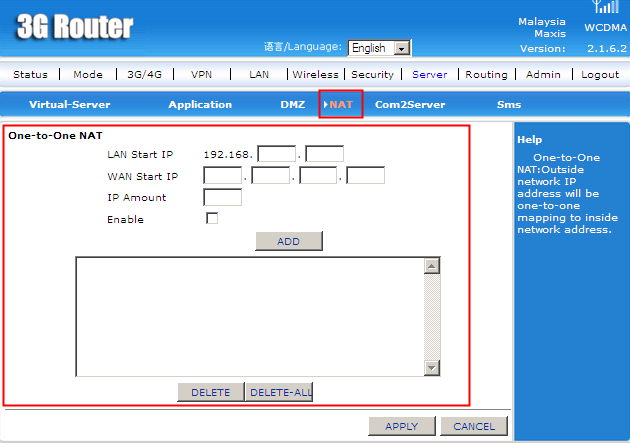Open the Language dropdown

[379, 48]
